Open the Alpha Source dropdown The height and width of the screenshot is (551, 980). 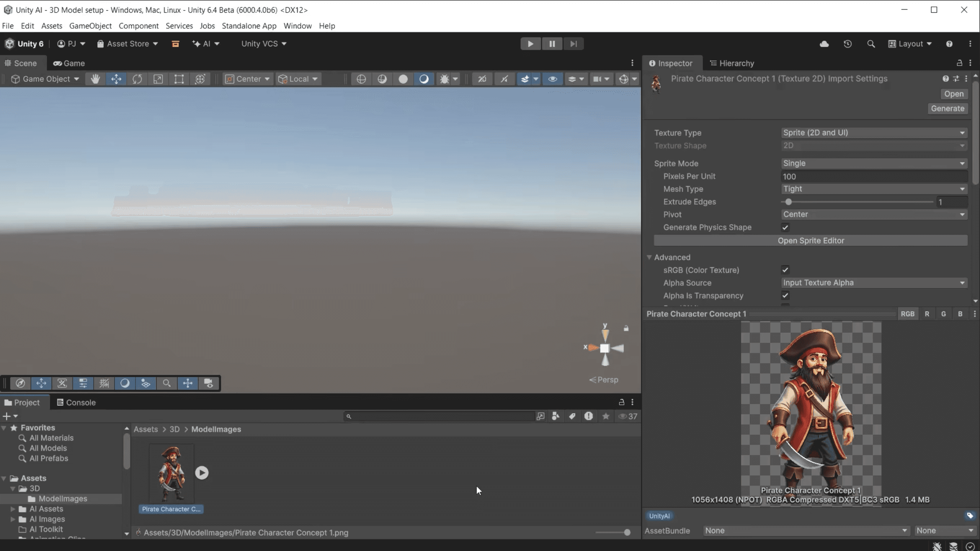[x=874, y=283]
